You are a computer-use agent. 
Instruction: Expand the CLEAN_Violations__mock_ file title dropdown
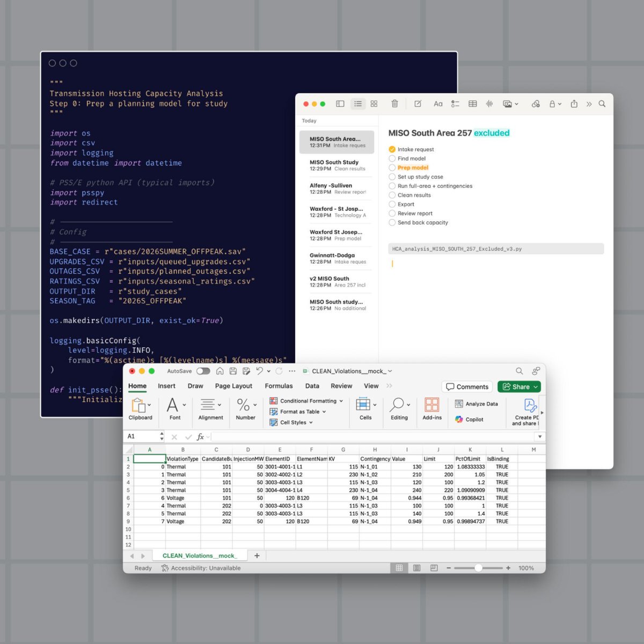coord(390,371)
